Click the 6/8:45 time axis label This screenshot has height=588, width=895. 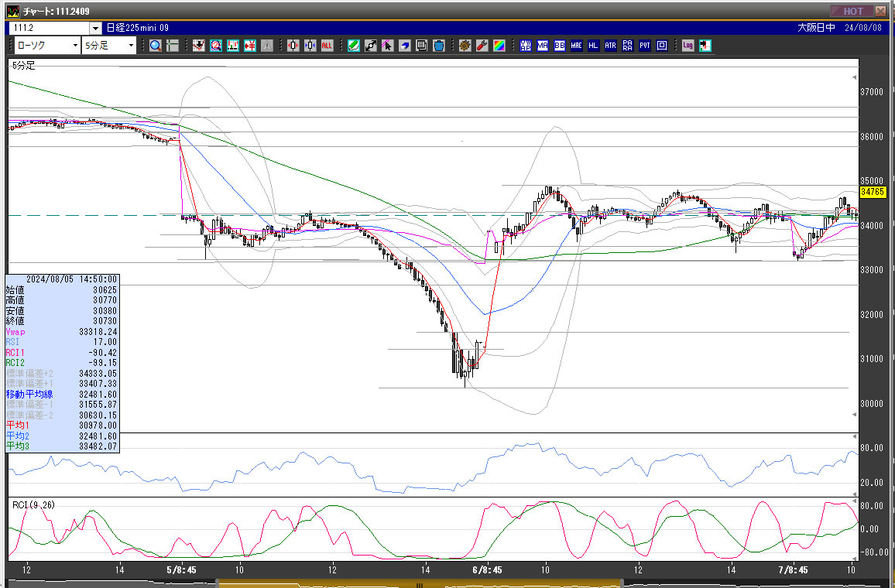pos(487,569)
